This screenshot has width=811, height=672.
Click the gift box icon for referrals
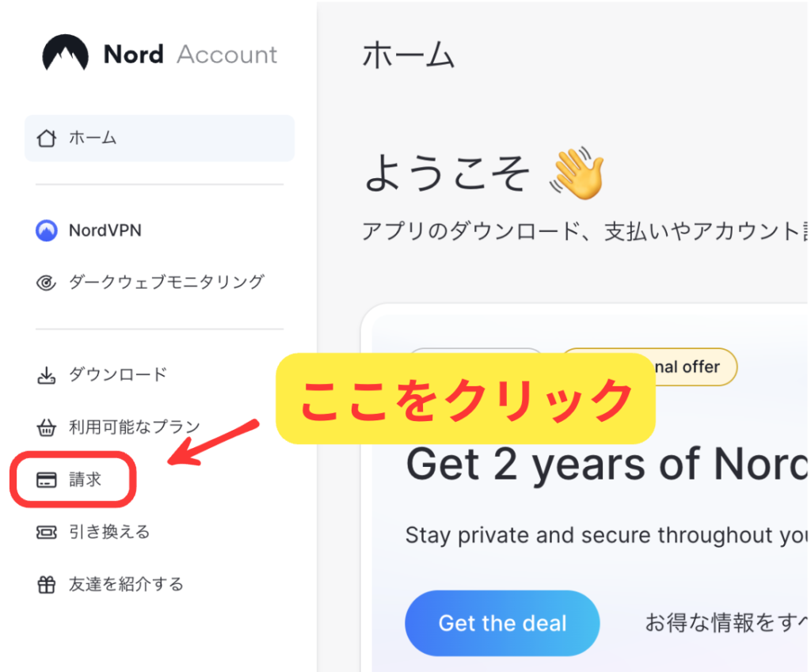(48, 585)
